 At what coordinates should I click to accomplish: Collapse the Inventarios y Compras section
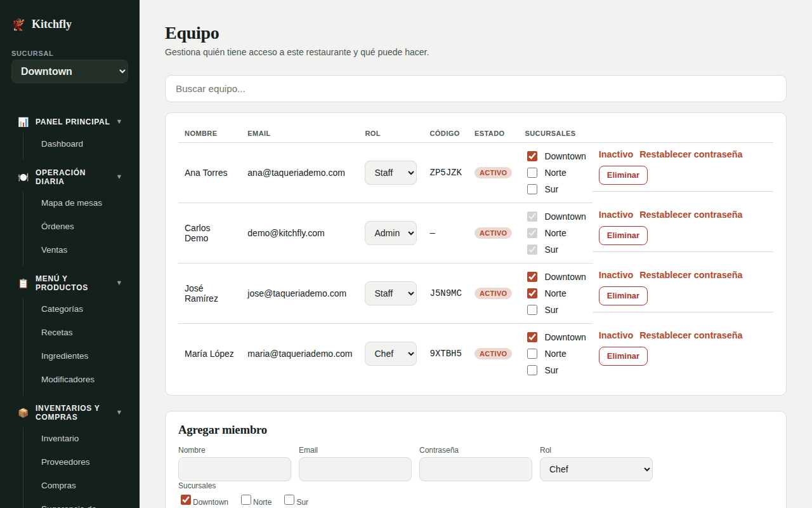click(119, 413)
